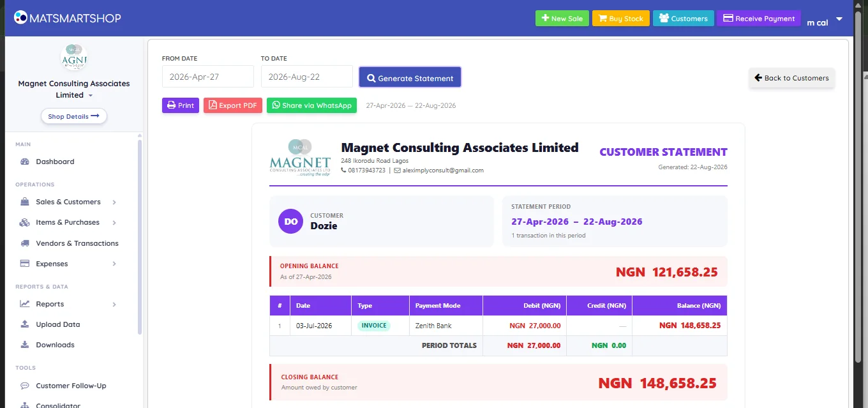Viewport: 868px width, 408px height.
Task: Open Receive Payment
Action: 758,19
